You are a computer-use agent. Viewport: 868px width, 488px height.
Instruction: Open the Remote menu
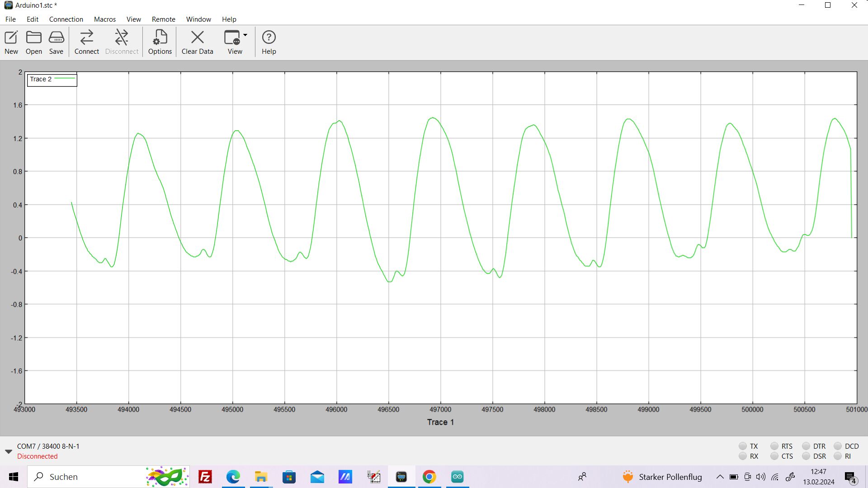point(163,19)
